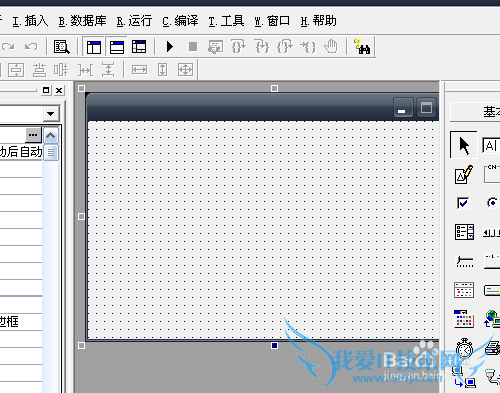This screenshot has height=393, width=500.
Task: Click the top-center form selection handle
Action: coord(274,88)
